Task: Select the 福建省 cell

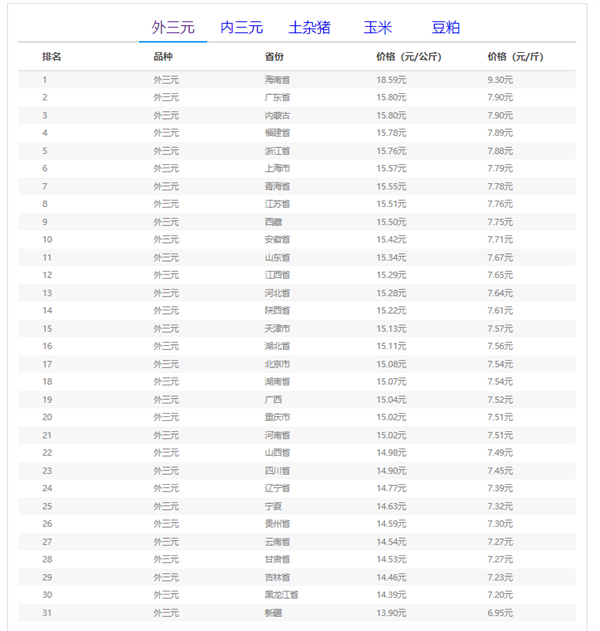Action: [x=277, y=133]
